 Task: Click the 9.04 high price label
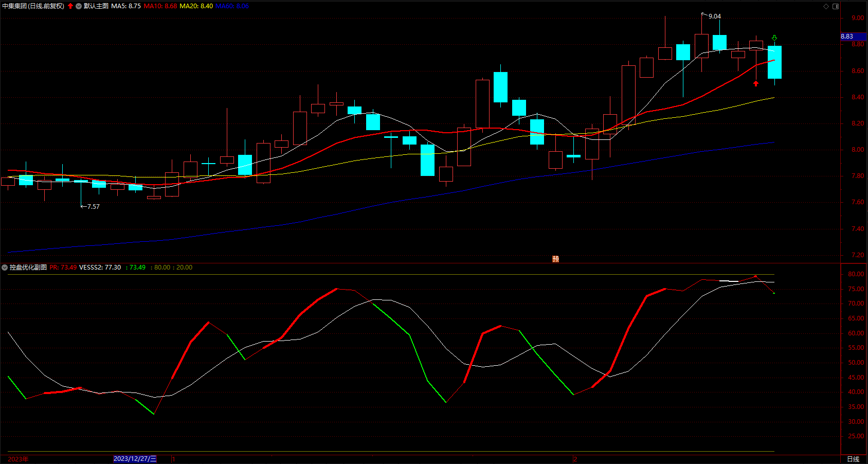(x=715, y=16)
